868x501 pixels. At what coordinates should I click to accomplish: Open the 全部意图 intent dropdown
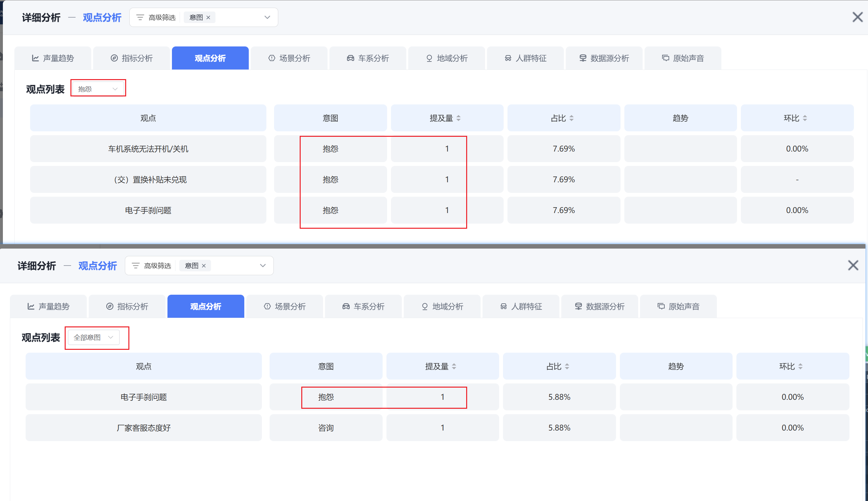point(93,337)
